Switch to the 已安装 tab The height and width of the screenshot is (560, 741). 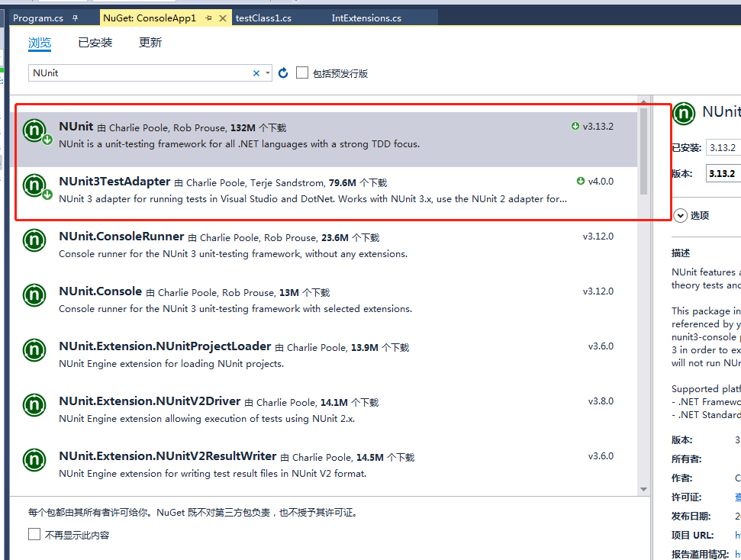point(95,43)
